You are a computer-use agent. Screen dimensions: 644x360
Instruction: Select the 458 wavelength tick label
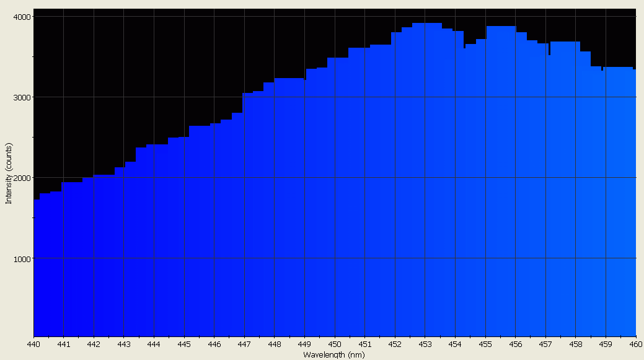(x=575, y=344)
